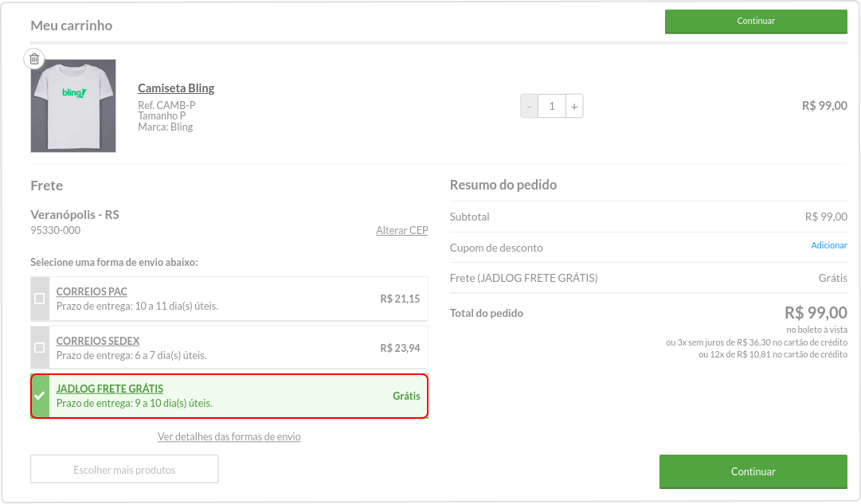The image size is (861, 504).
Task: Click the Veranópolis - RS city text
Action: coord(75,215)
